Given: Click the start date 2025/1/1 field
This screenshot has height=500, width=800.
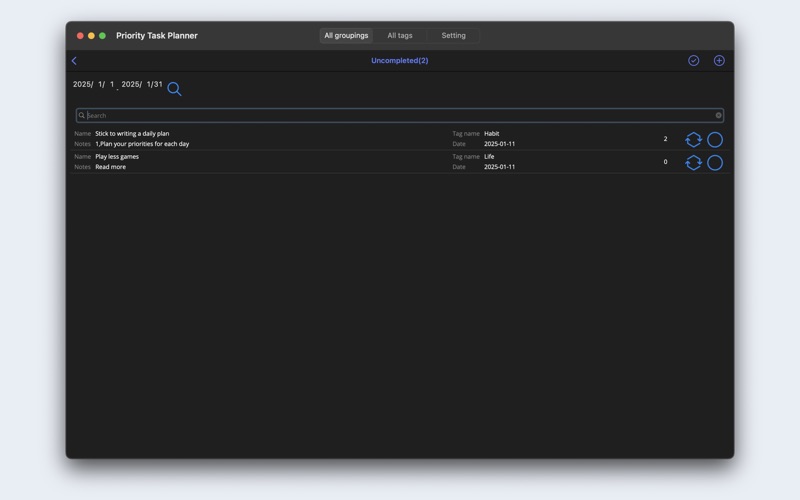Looking at the screenshot, I should coord(94,84).
